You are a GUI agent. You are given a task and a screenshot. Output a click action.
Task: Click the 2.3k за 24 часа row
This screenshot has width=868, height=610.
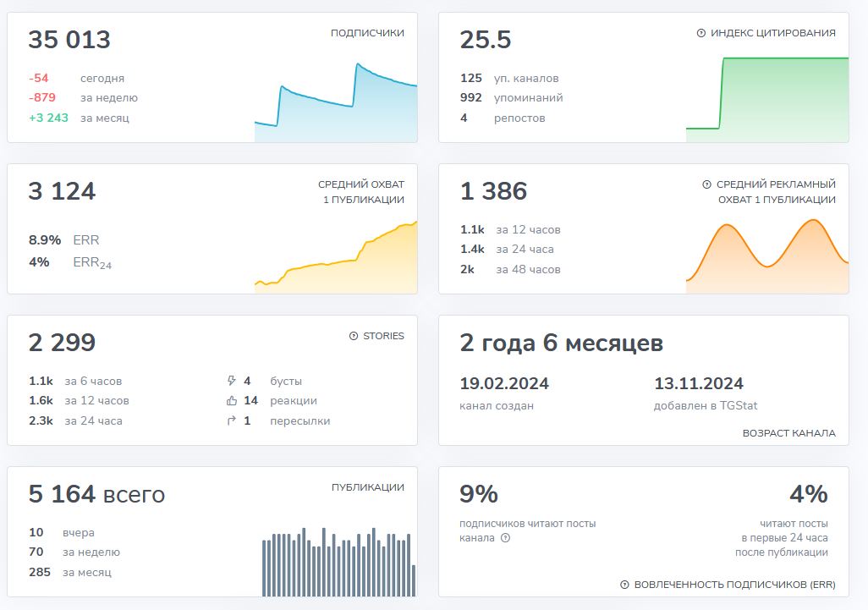(75, 421)
